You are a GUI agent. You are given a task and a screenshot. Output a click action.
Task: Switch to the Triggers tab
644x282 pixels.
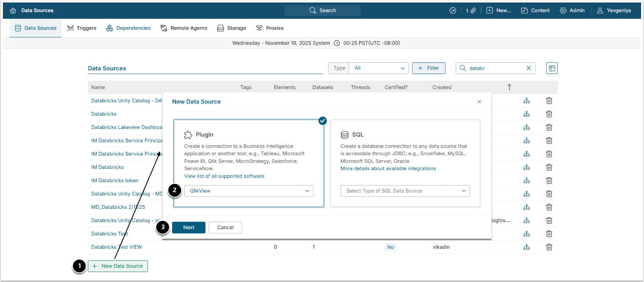[x=82, y=28]
